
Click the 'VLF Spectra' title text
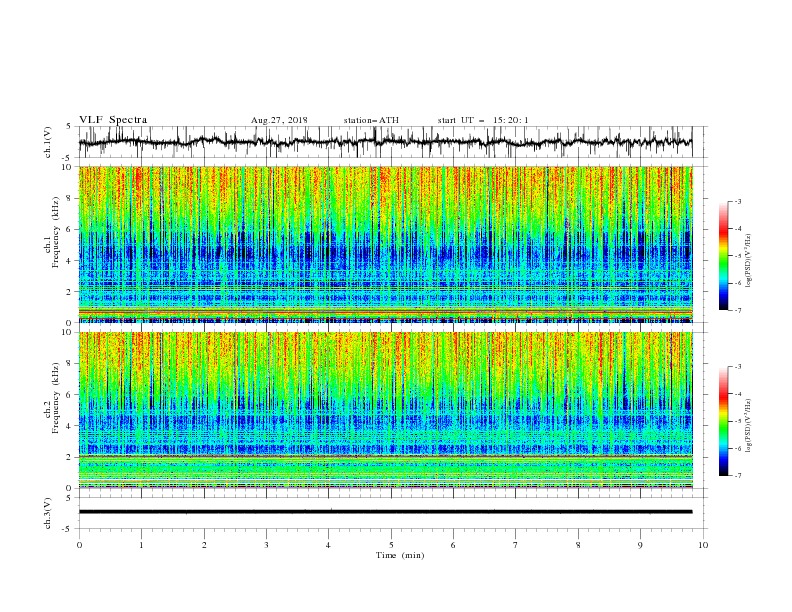point(113,120)
